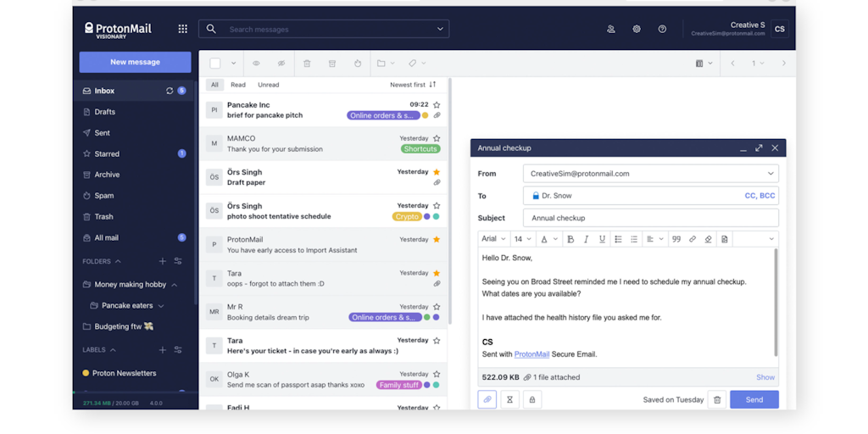
Task: Insert link using chain icon
Action: pos(692,239)
